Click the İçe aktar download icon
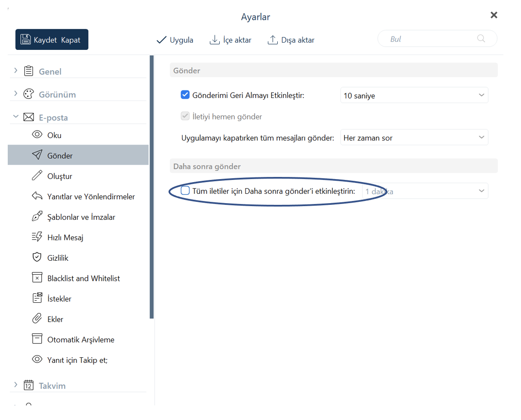The height and width of the screenshot is (420, 521). 214,40
